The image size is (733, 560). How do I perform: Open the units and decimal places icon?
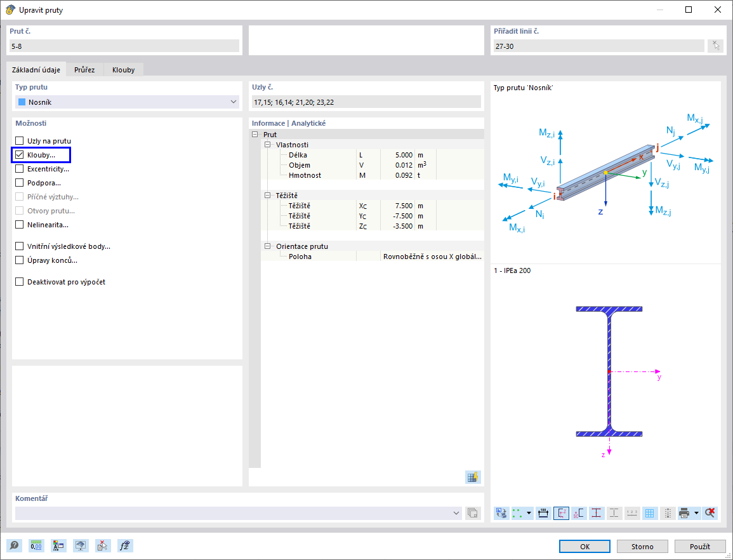click(x=36, y=545)
